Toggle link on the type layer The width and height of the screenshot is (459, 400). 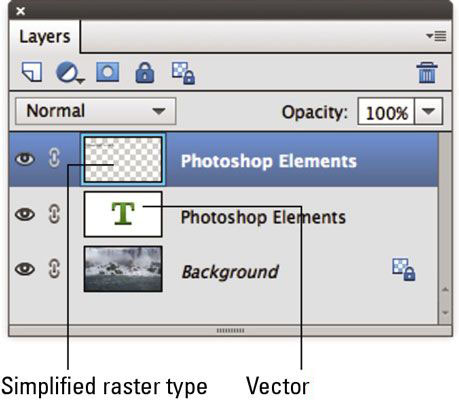tap(54, 214)
